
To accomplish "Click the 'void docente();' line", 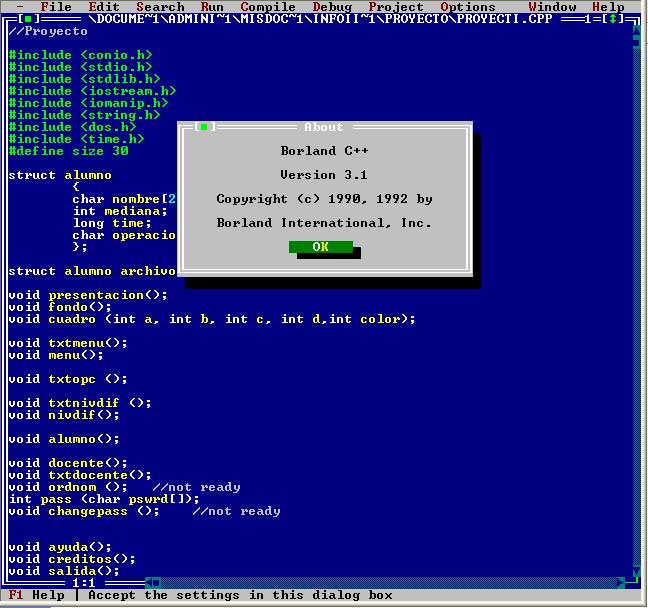I will click(x=68, y=463).
